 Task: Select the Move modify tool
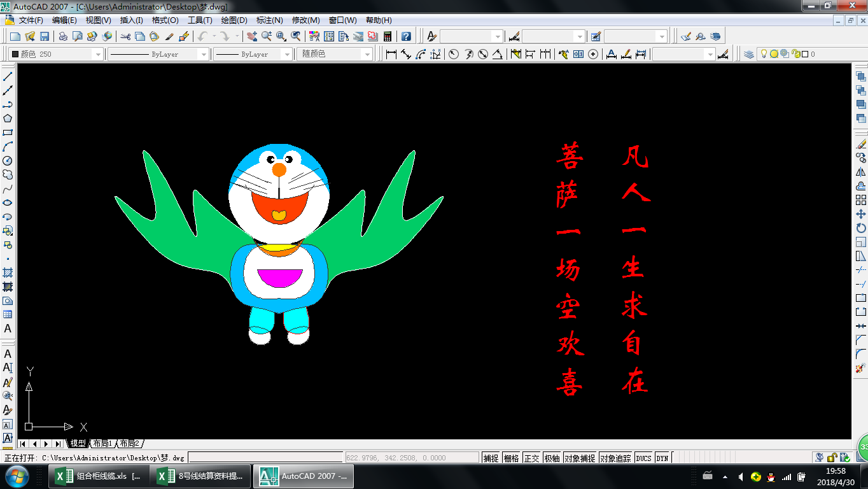pyautogui.click(x=861, y=214)
